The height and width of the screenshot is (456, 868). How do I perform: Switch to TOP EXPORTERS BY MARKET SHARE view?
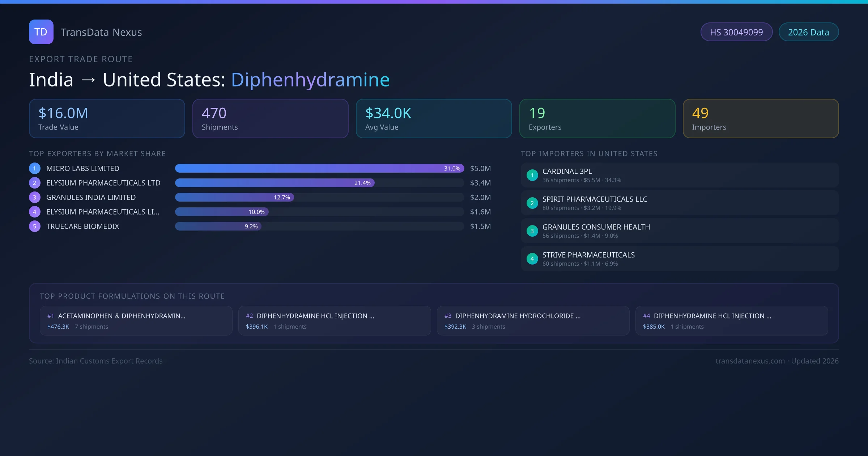click(97, 153)
